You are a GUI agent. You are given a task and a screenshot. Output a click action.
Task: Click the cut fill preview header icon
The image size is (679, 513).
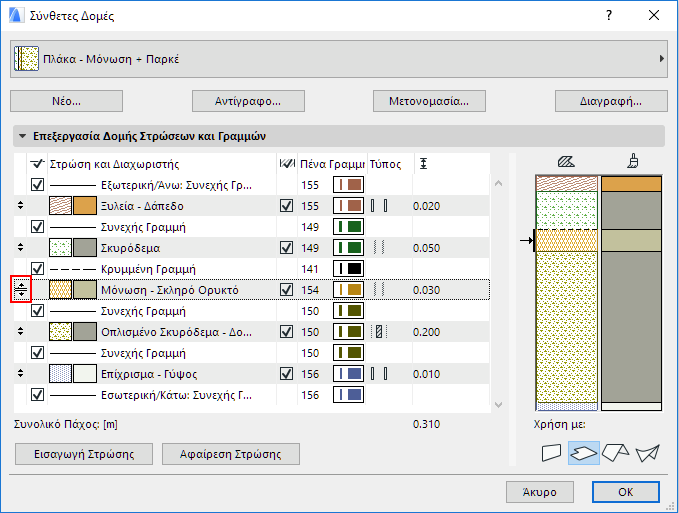[566, 162]
